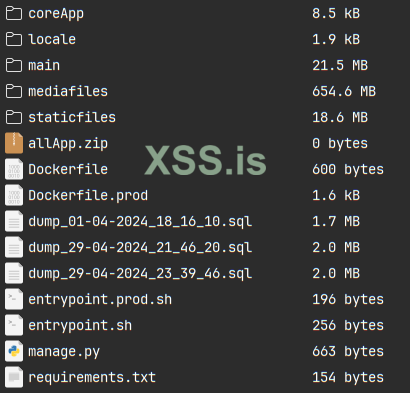Click the dump_29-04-2024_21_46_20.sql file icon
410x393 pixels.
click(14, 247)
